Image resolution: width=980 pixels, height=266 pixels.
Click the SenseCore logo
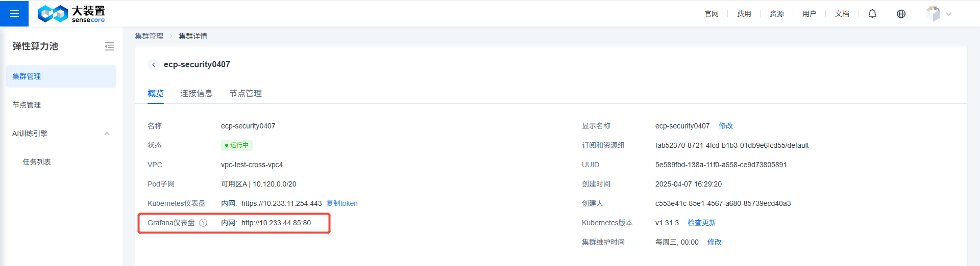[71, 14]
